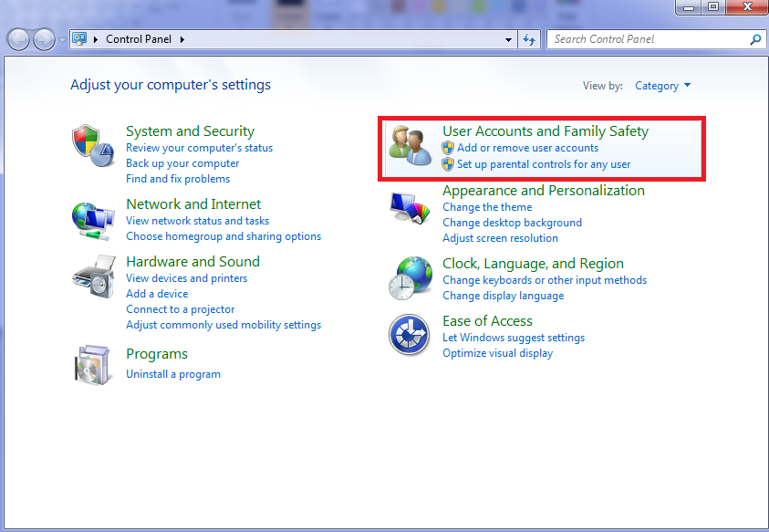This screenshot has height=532, width=769.
Task: Click the Hardware and Sound printer icon
Action: point(92,277)
